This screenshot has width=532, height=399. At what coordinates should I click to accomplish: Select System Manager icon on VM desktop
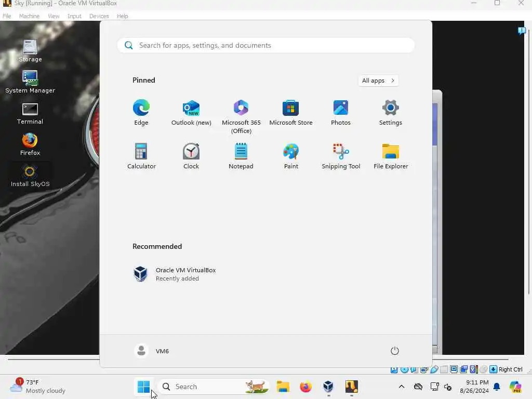30,82
